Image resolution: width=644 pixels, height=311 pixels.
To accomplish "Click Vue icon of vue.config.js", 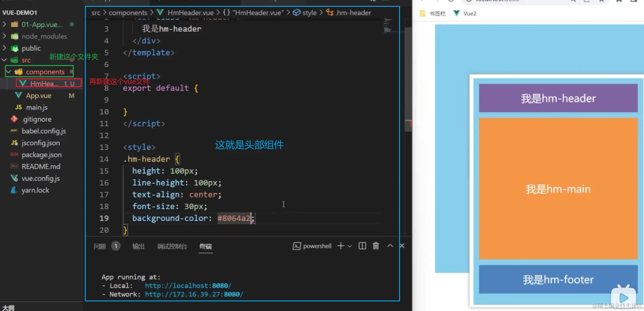I will click(x=14, y=178).
